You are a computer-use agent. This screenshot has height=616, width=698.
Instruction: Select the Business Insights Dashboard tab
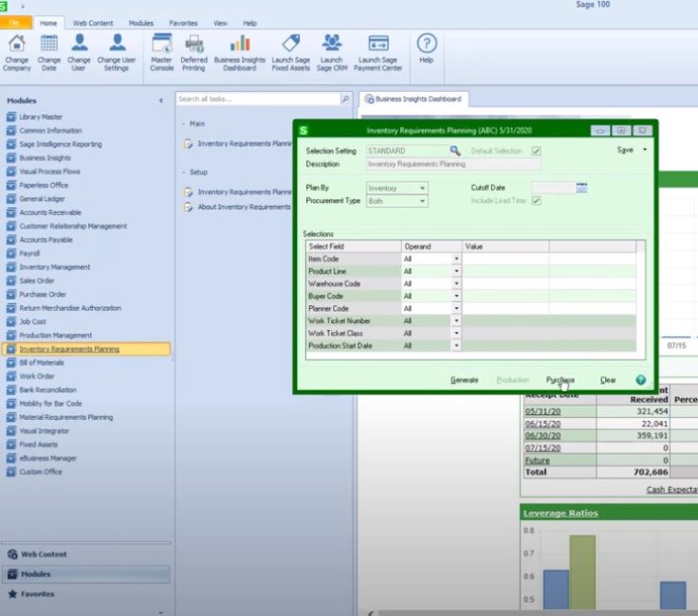[x=413, y=100]
